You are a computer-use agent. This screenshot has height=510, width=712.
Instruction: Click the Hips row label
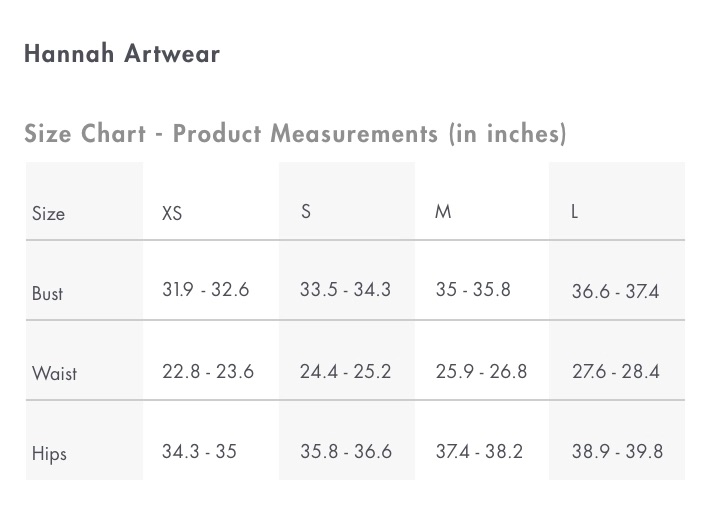(49, 454)
